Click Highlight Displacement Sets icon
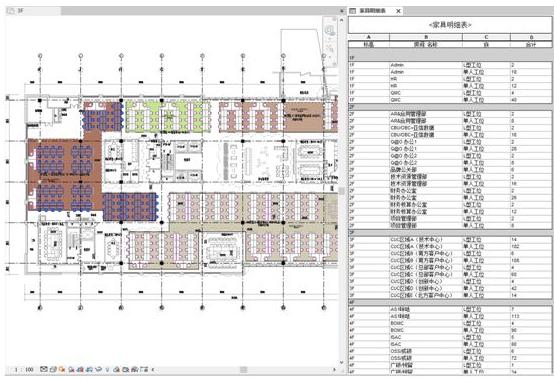Screen dimensions: 554x380 click(134, 369)
